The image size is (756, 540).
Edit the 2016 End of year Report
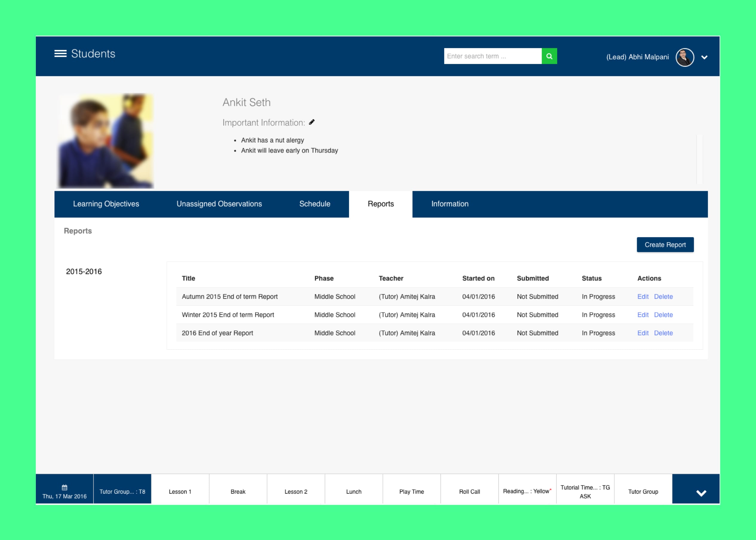(x=642, y=333)
